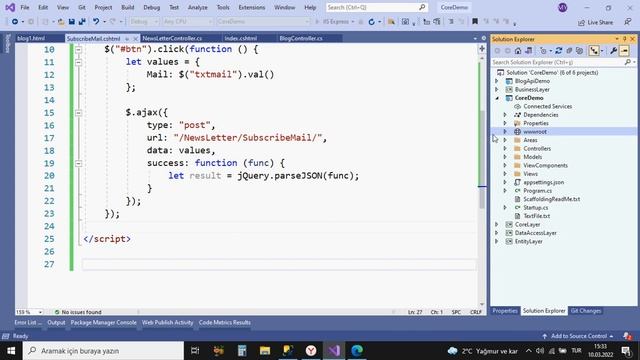Switch to the blog1.html tab
640x360 pixels.
tap(31, 38)
